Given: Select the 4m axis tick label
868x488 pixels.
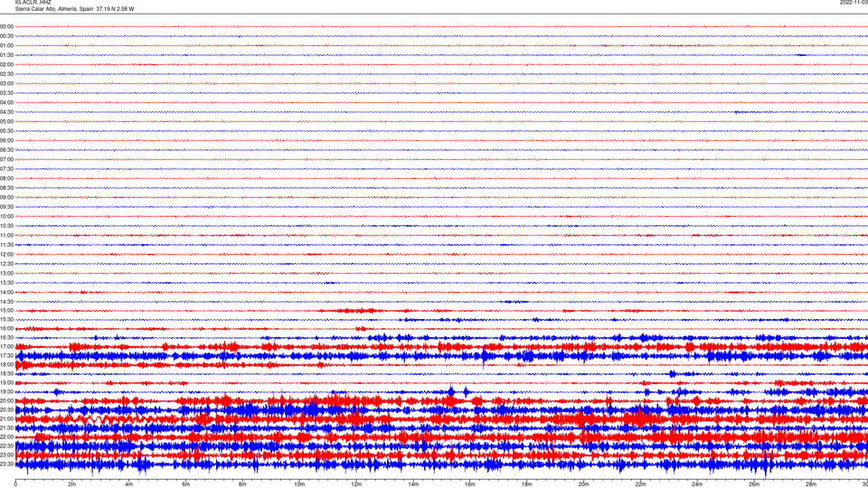Looking at the screenshot, I should pyautogui.click(x=129, y=484).
